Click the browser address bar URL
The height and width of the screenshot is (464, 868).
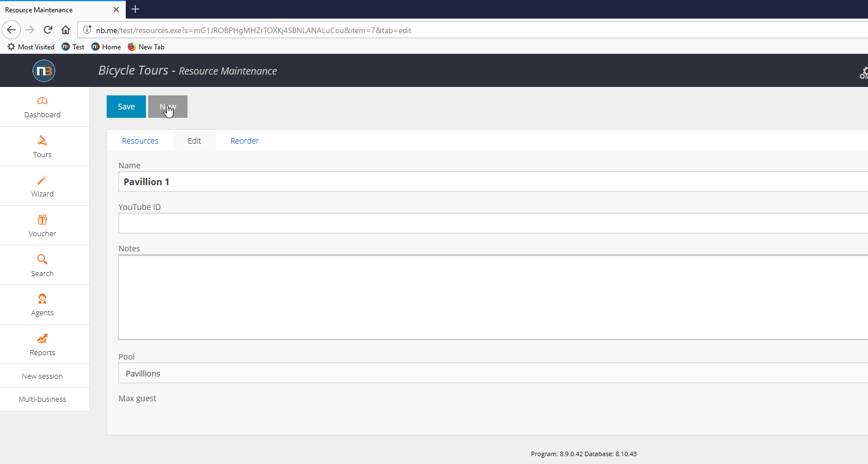click(x=254, y=30)
